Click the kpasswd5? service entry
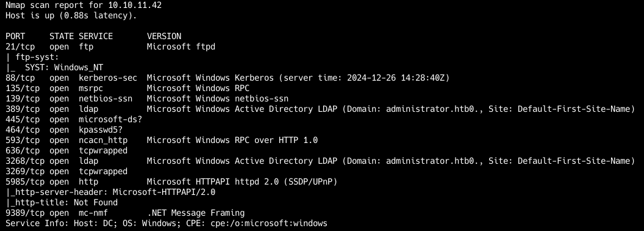 tap(101, 130)
